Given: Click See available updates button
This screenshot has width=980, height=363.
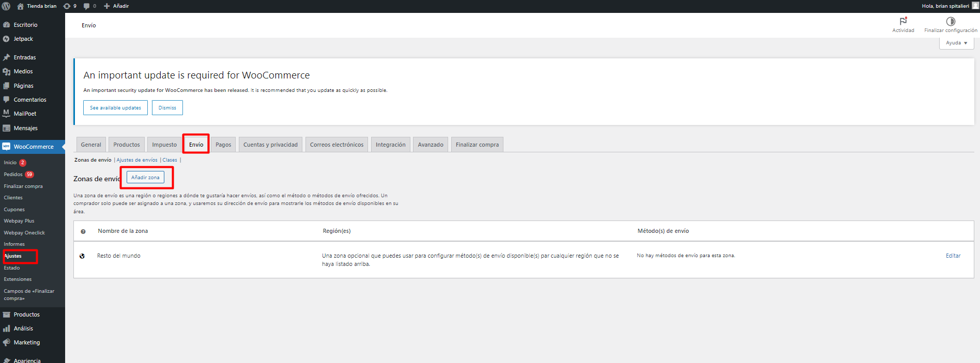Looking at the screenshot, I should [x=115, y=108].
